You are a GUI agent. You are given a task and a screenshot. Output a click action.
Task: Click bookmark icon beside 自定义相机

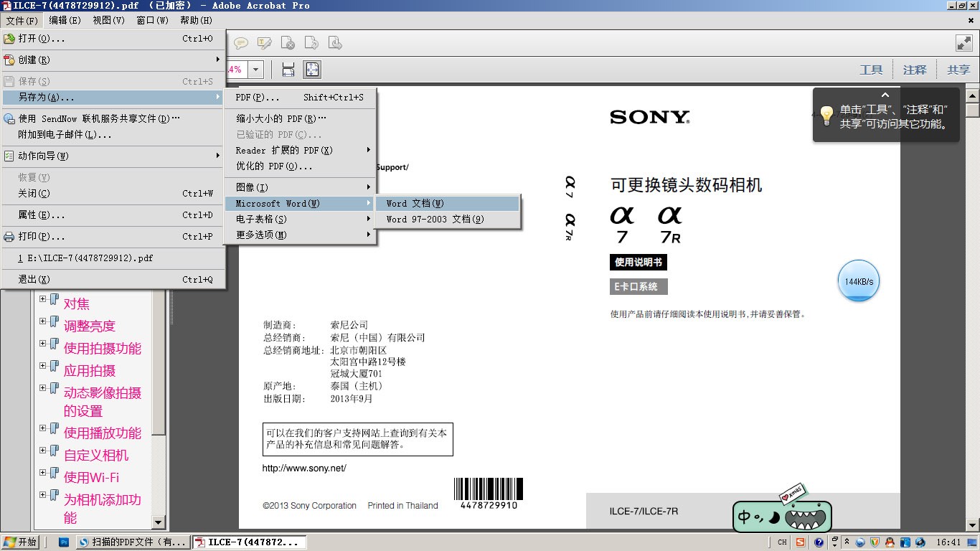point(55,451)
